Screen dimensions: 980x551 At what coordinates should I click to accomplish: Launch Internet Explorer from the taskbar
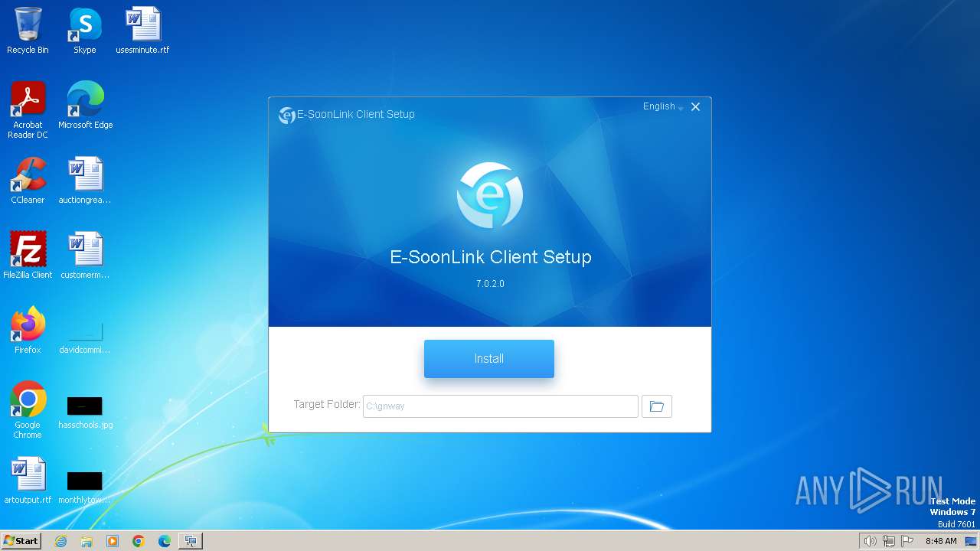60,541
